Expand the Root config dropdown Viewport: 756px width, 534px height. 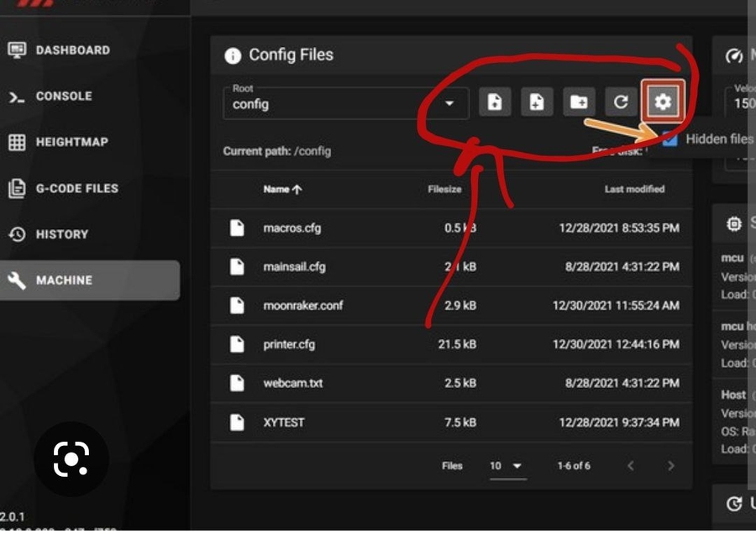click(x=449, y=103)
